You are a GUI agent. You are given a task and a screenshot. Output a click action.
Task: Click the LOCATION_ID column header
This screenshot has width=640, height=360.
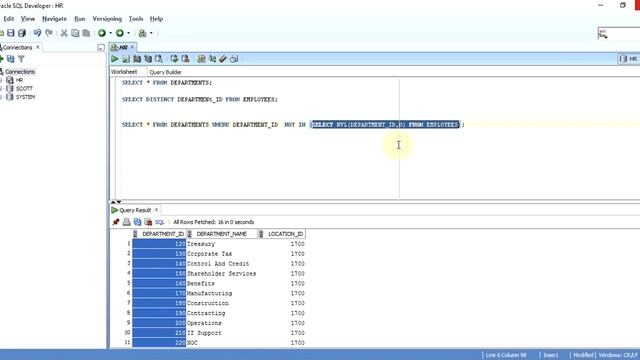coord(282,234)
